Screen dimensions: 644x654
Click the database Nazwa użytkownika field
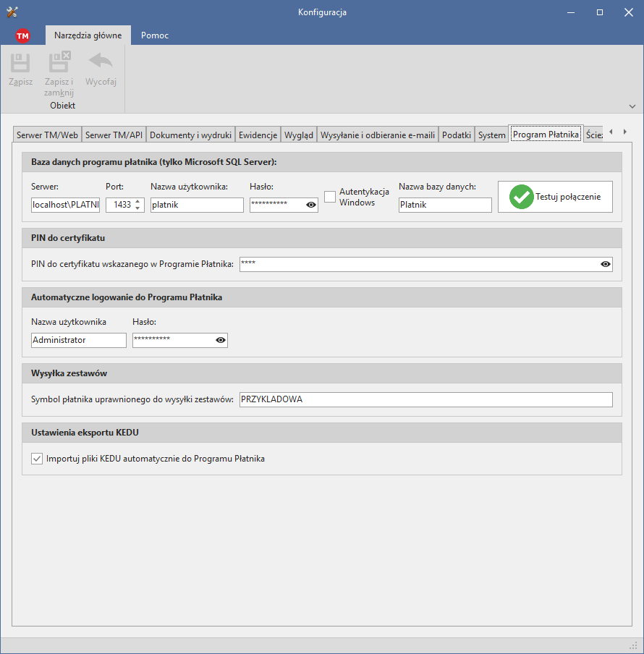point(197,205)
